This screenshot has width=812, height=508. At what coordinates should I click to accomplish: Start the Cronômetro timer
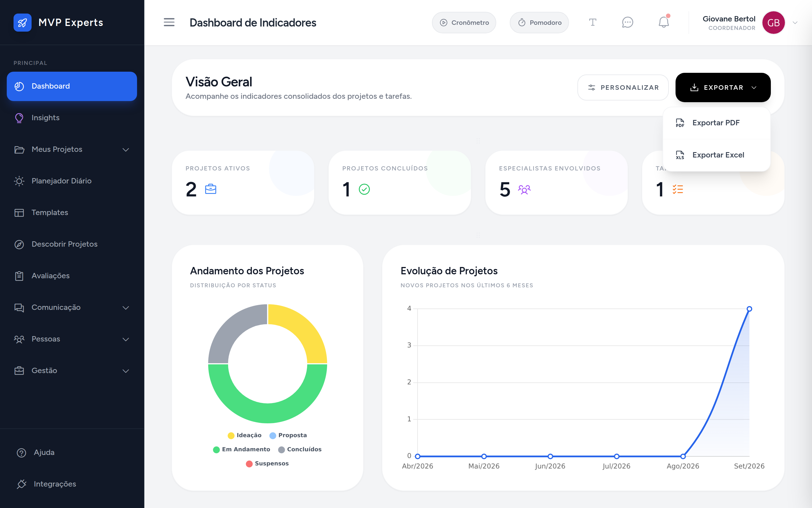tap(464, 23)
